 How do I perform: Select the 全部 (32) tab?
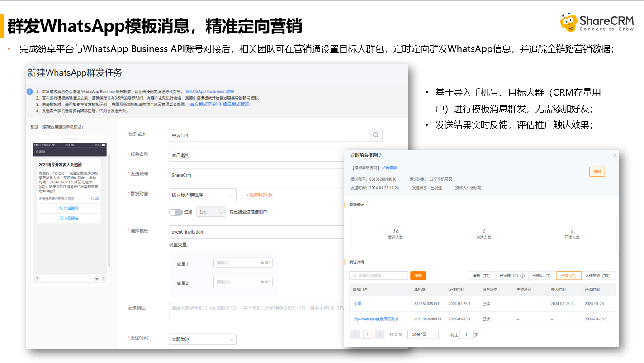pyautogui.click(x=481, y=276)
